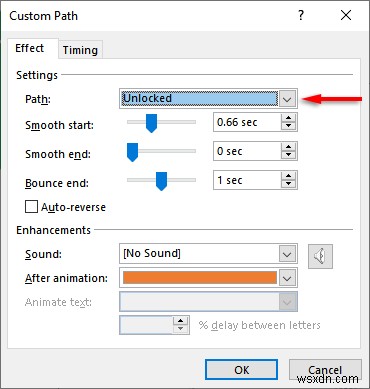Enable the Auto-reverse checkbox
The height and width of the screenshot is (389, 370).
coord(31,207)
